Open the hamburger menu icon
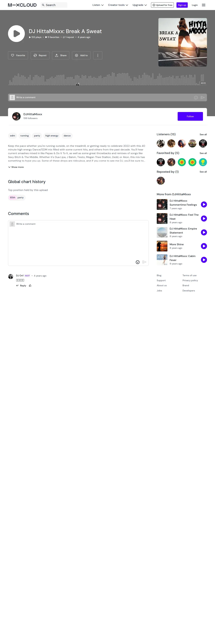Screen dimensions: 215x644 [203, 5]
